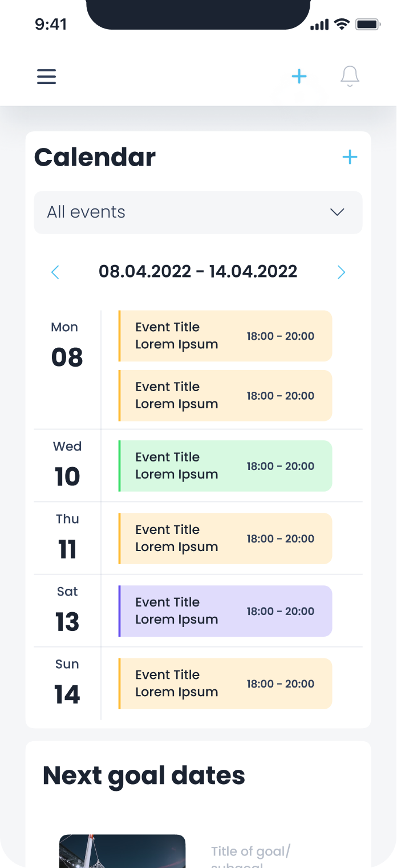Add a calendar event with plus icon
The height and width of the screenshot is (868, 397).
[350, 157]
